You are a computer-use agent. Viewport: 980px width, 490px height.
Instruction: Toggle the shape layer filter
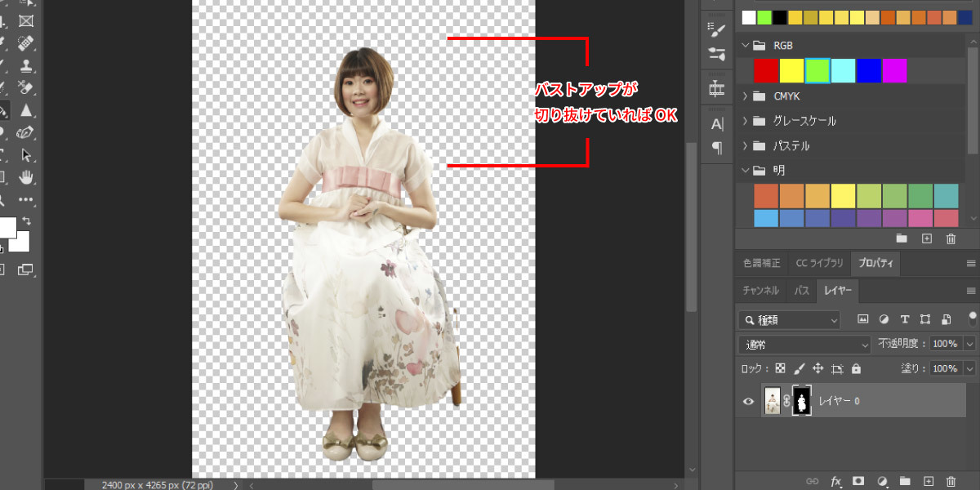tap(925, 319)
